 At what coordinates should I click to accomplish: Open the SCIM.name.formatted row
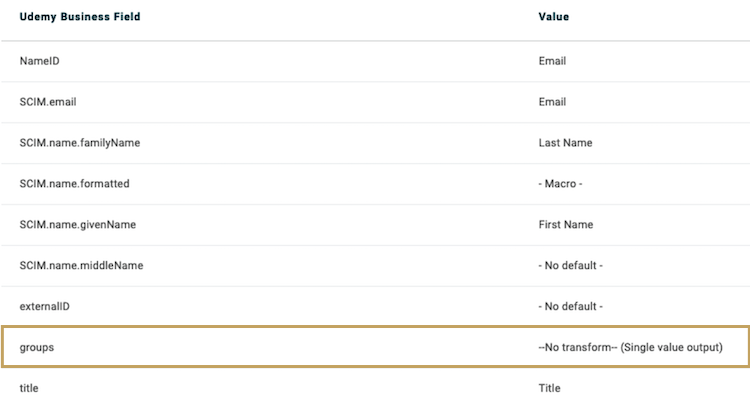tap(74, 184)
